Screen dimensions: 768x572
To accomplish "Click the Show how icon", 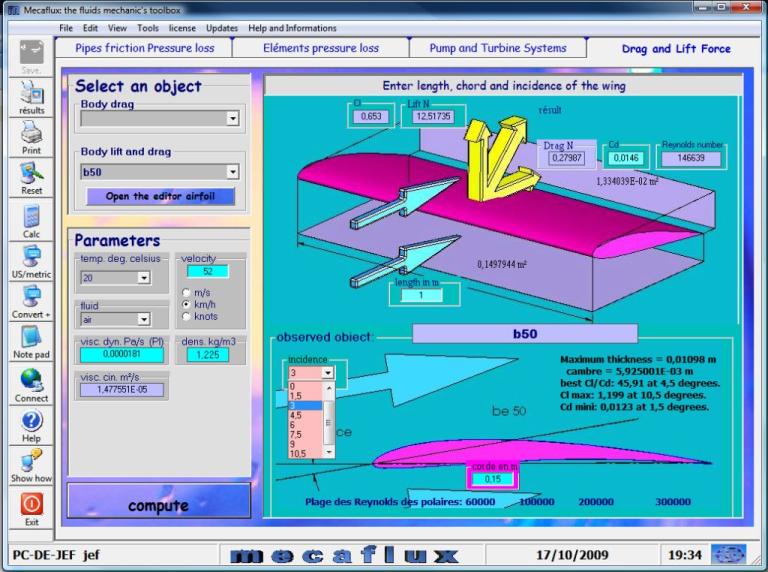I will point(31,460).
